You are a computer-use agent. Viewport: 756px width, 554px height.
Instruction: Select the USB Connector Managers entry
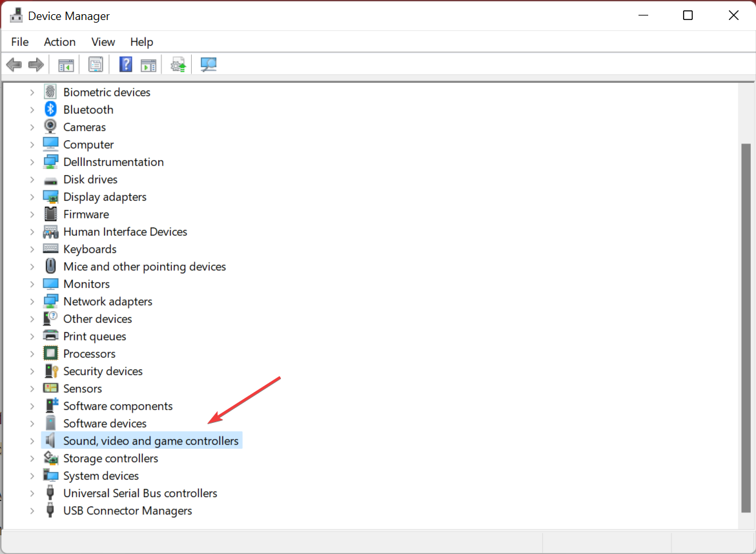tap(128, 511)
